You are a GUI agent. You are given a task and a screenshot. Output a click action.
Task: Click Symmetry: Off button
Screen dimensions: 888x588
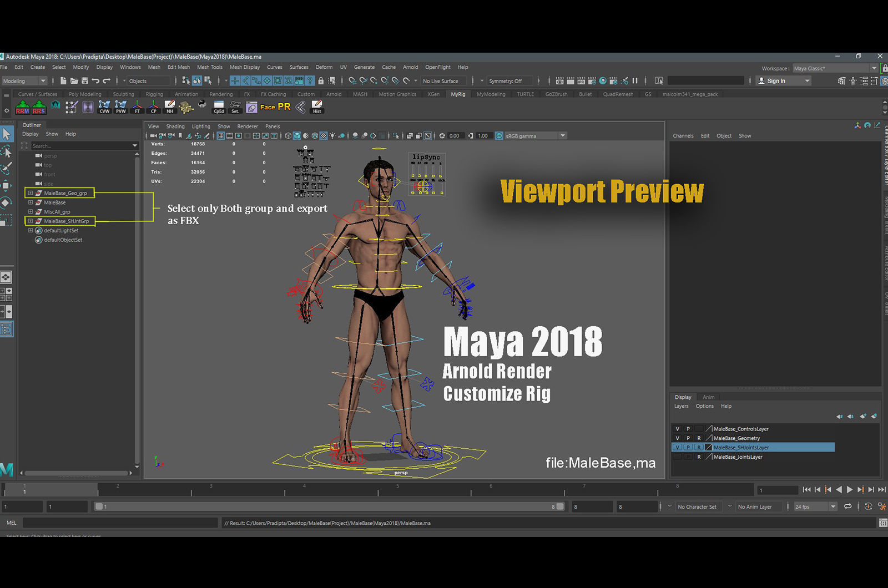tap(509, 81)
